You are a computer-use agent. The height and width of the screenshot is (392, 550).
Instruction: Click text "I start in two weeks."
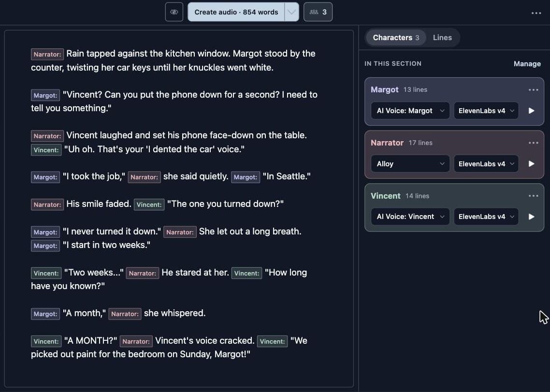coord(106,245)
